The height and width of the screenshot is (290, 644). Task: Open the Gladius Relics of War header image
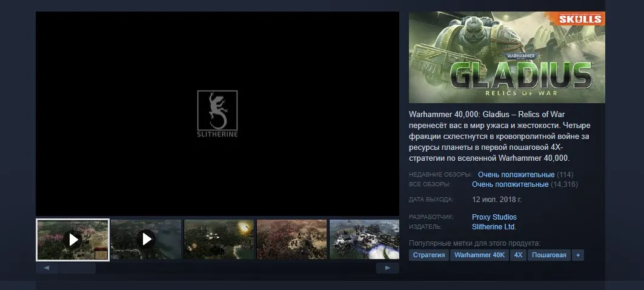507,57
